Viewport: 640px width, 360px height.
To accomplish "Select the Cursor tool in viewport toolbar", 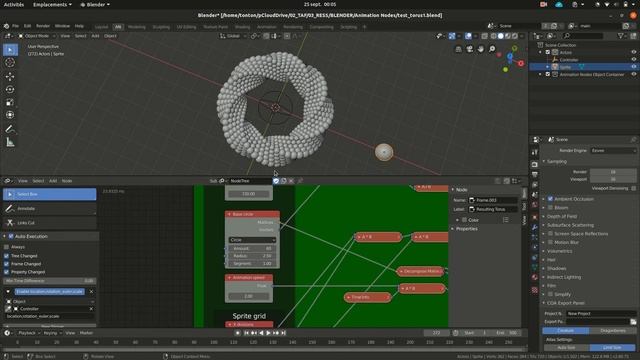I will tap(10, 62).
